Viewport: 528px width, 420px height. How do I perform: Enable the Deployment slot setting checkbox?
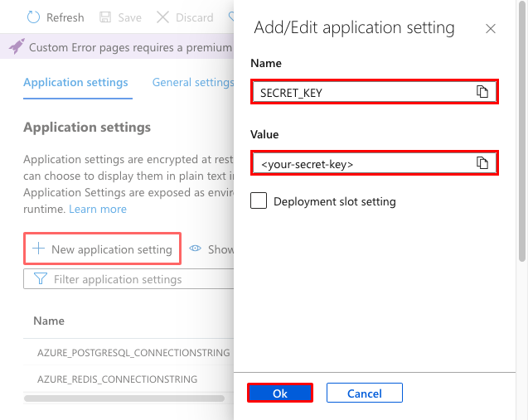[259, 201]
